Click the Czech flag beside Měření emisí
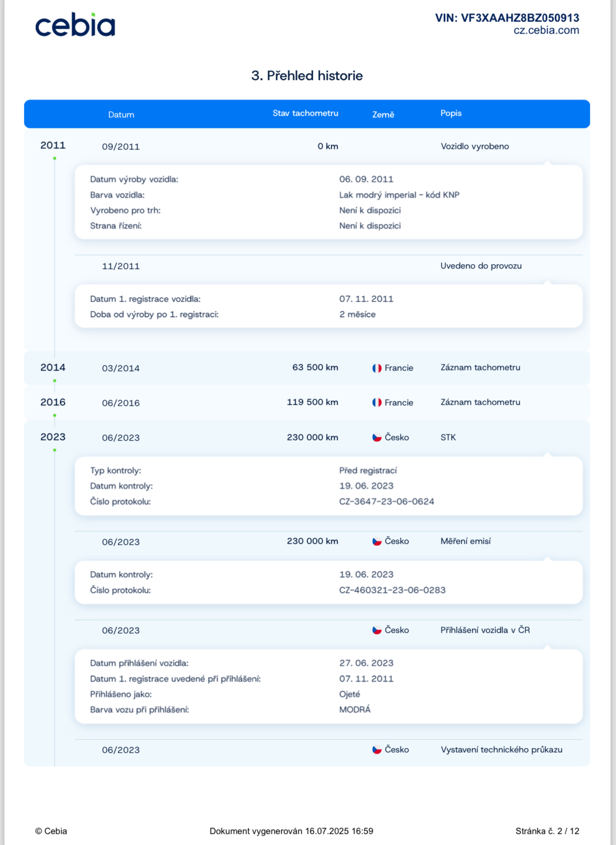Image resolution: width=616 pixels, height=845 pixels. point(377,541)
